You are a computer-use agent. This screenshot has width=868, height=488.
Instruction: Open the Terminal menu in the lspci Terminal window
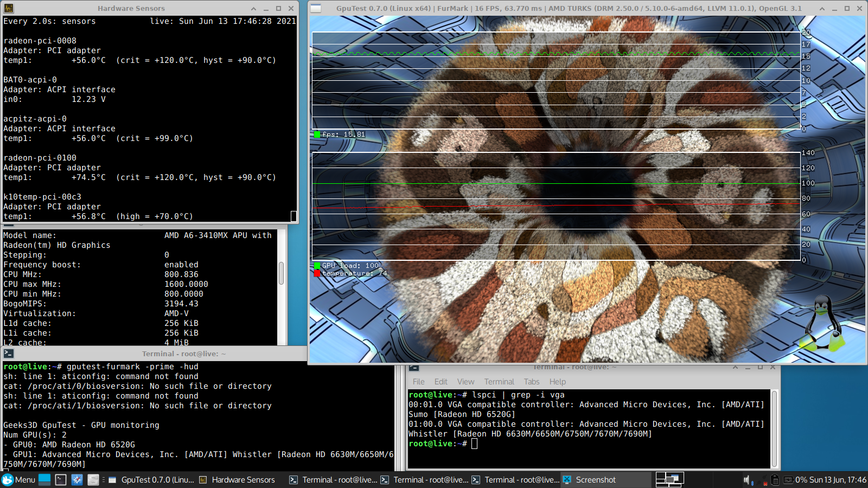click(499, 382)
